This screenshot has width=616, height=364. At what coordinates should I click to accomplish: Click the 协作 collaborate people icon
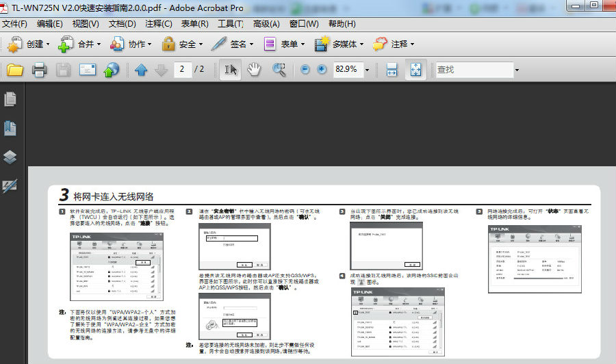pyautogui.click(x=116, y=44)
